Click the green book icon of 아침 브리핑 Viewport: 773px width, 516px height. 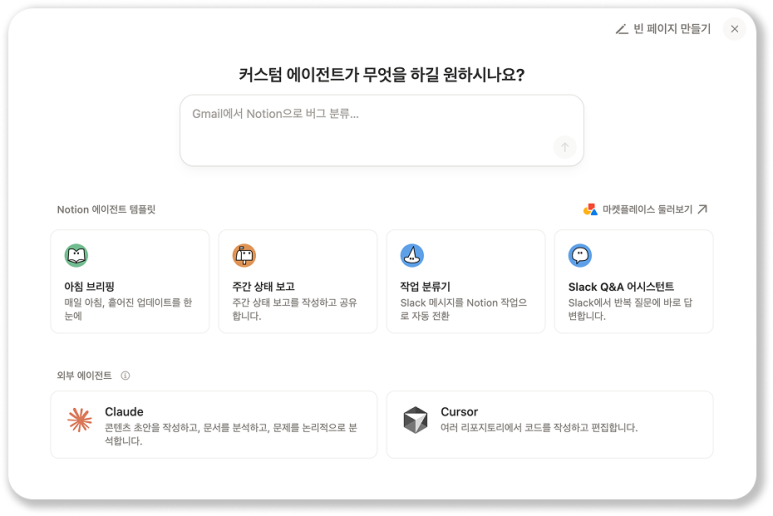coord(76,255)
